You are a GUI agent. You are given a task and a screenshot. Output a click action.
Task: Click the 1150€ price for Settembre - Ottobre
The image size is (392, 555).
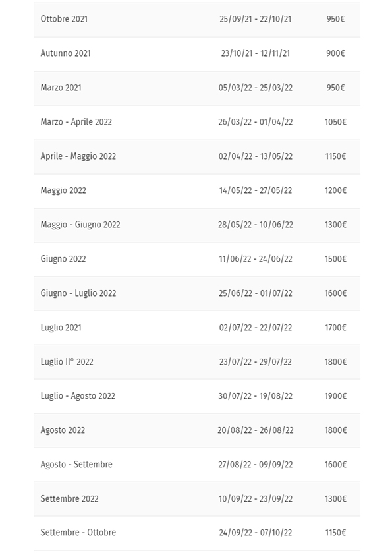click(335, 533)
